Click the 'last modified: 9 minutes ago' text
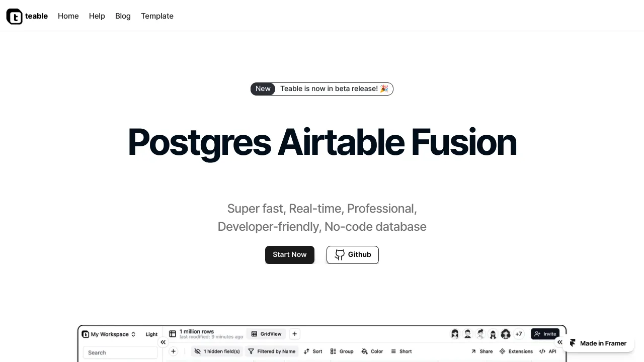This screenshot has width=644, height=362. 211,337
